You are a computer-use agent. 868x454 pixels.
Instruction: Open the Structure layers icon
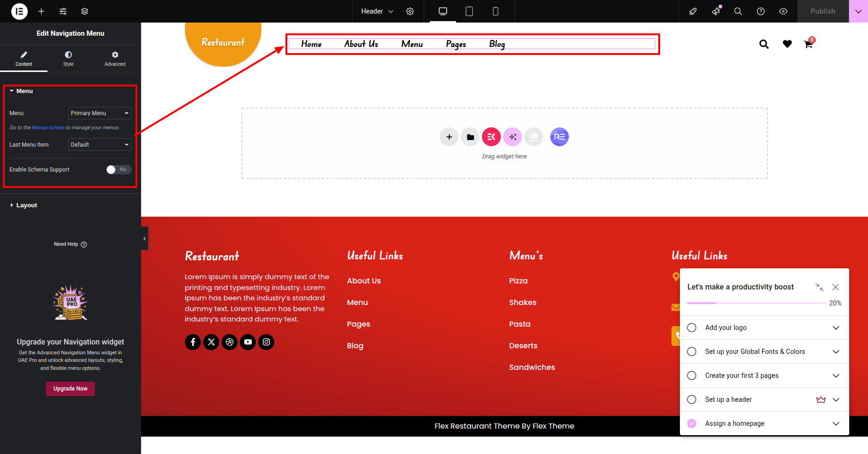click(85, 11)
